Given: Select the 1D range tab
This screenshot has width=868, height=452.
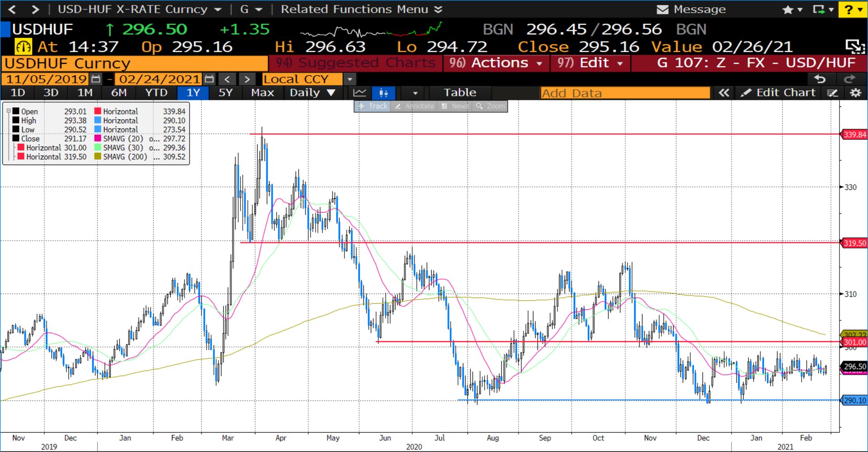Looking at the screenshot, I should [x=18, y=93].
